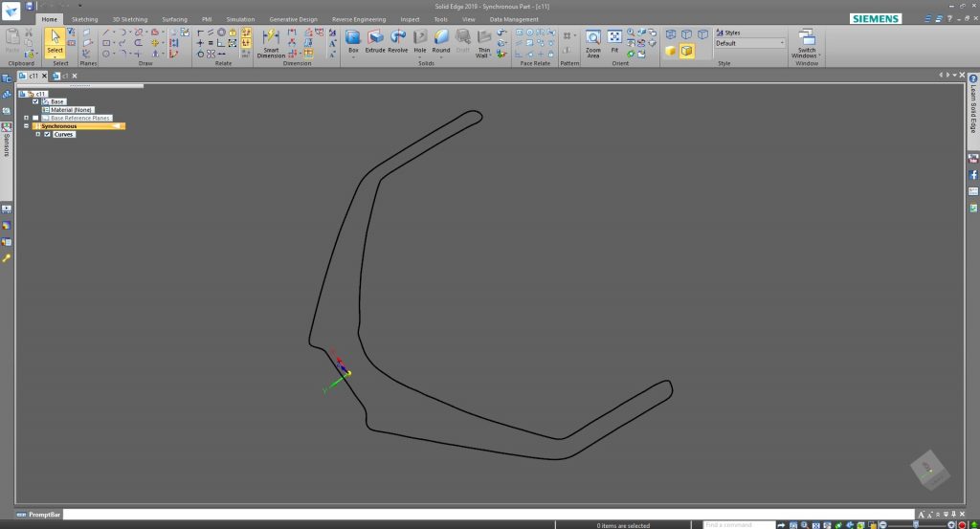
Task: Open the YouTube side panel icon
Action: (x=973, y=159)
